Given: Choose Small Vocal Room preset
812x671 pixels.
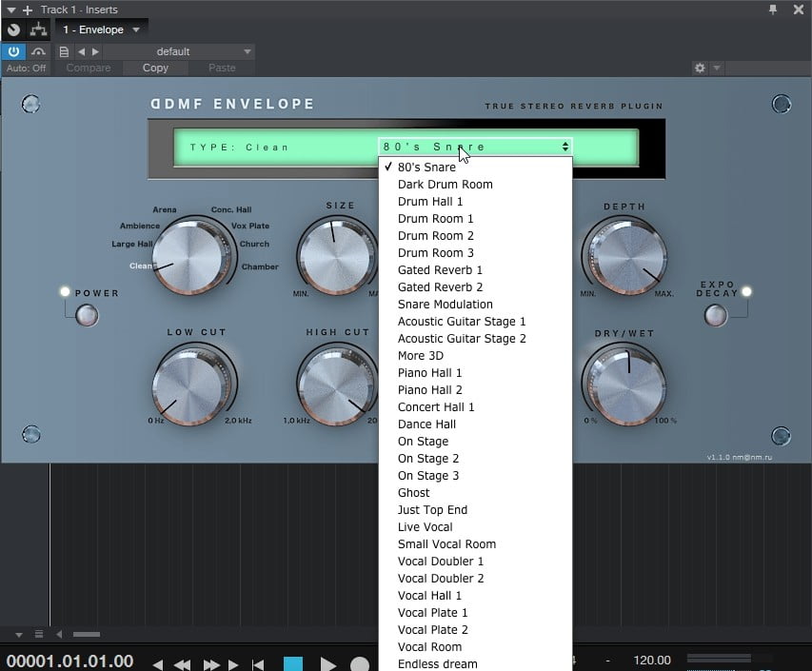Looking at the screenshot, I should pos(475,543).
